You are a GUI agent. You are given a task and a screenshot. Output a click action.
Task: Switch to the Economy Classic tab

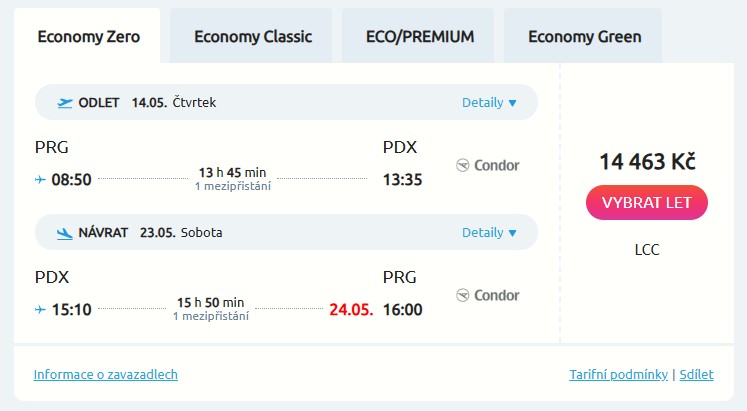click(253, 37)
